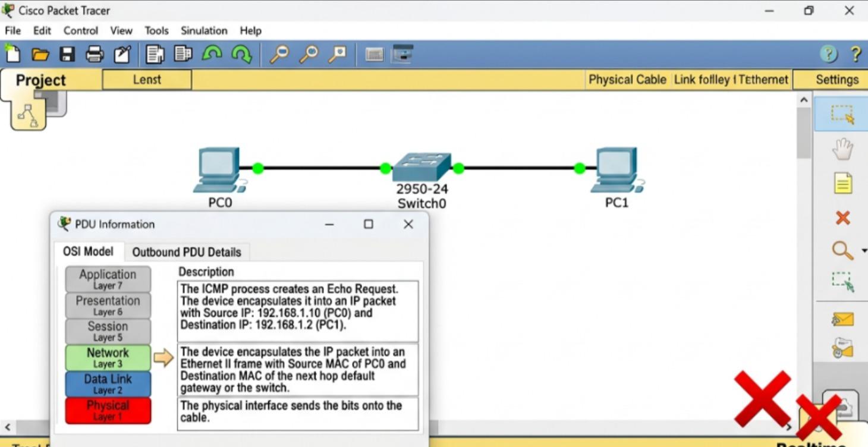Image resolution: width=868 pixels, height=447 pixels.
Task: Select Presentation Layer 6 button
Action: click(108, 306)
